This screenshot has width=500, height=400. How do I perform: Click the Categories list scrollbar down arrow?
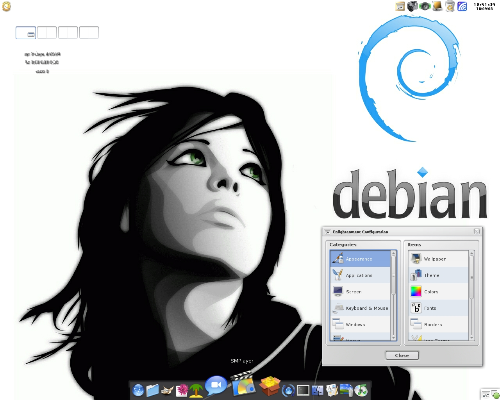pos(394,338)
